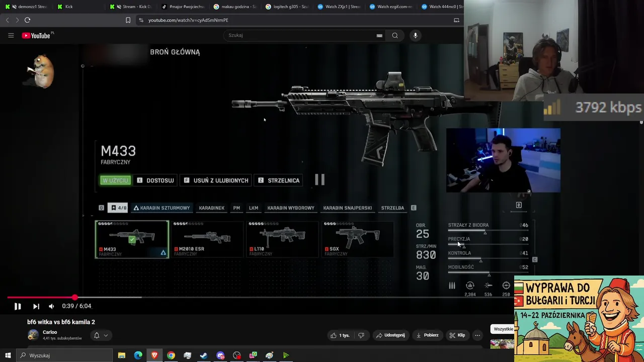644x362 pixels.
Task: Click the Windows Wyszukaj search box
Action: 64,355
